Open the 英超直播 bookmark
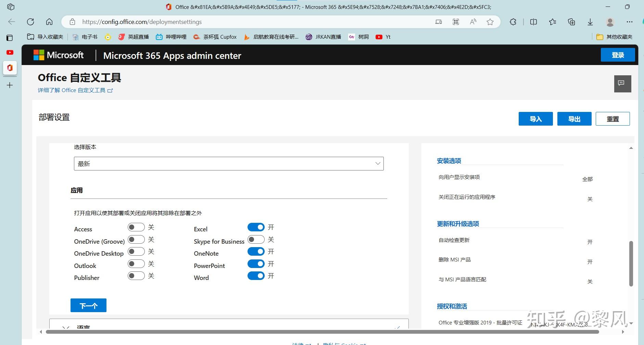Image resolution: width=644 pixels, height=345 pixels. (x=134, y=37)
